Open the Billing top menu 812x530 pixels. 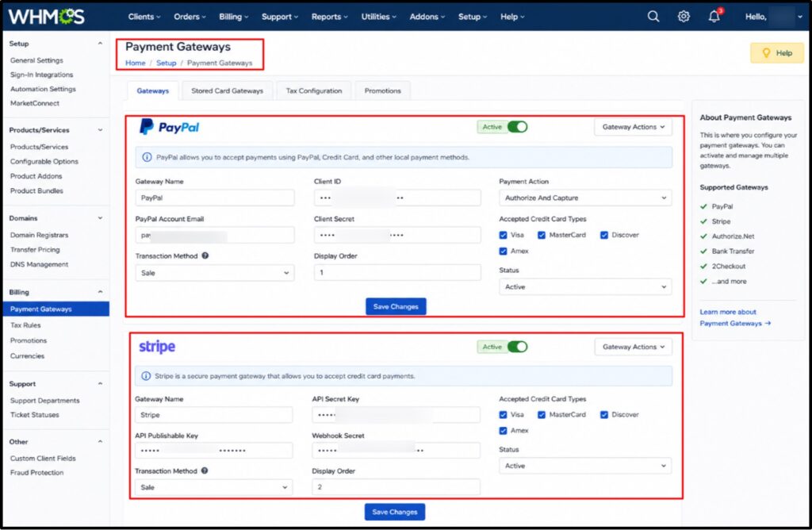(x=234, y=17)
